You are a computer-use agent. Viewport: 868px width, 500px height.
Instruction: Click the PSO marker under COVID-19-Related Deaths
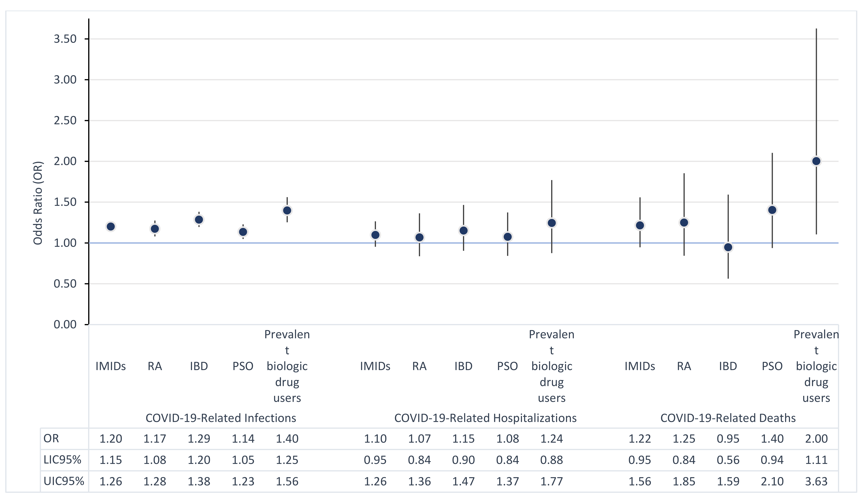tap(772, 210)
